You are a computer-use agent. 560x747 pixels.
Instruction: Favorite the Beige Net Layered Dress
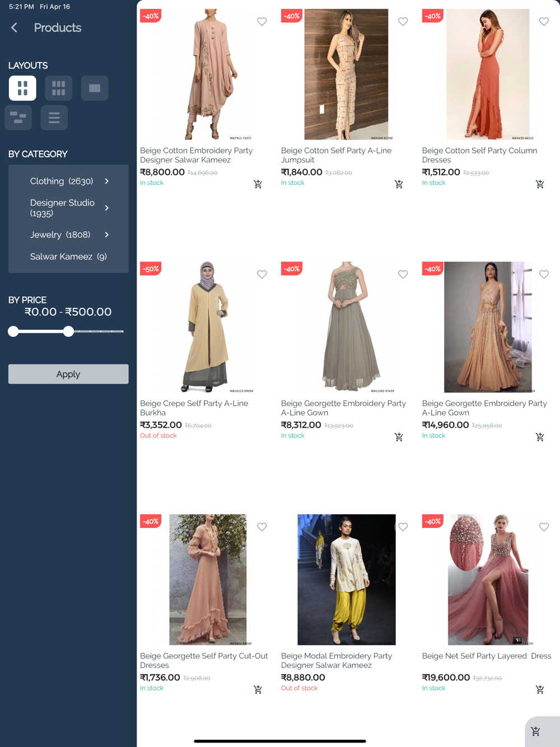coord(544,527)
